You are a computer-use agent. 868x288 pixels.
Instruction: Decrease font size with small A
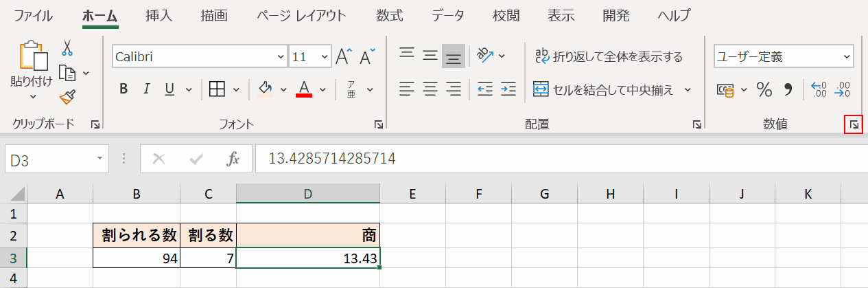(x=368, y=57)
